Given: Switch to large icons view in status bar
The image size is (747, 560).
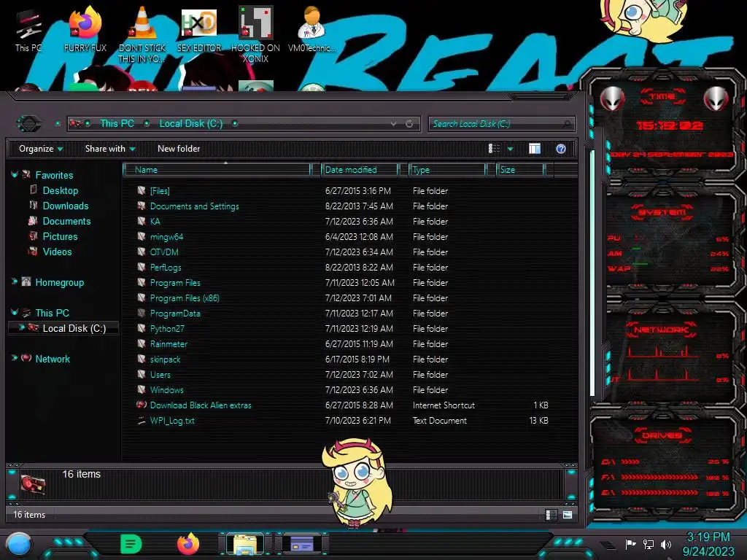Looking at the screenshot, I should (x=567, y=515).
